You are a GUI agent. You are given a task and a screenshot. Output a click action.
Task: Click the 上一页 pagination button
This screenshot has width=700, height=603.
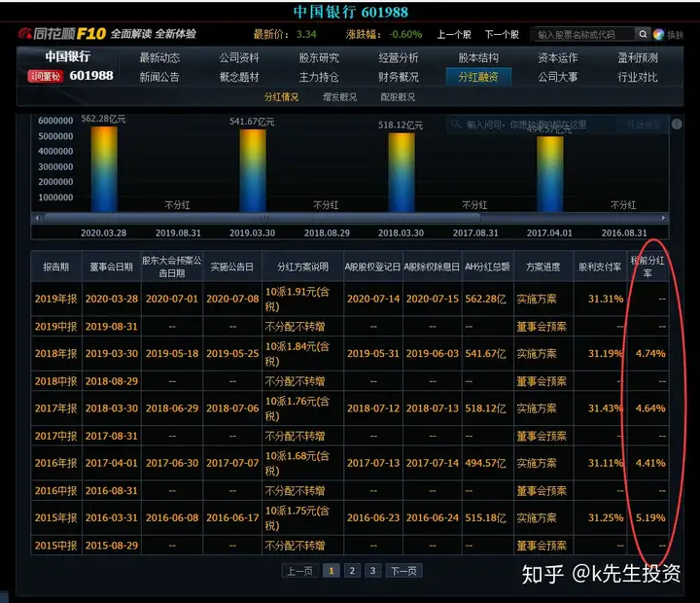coord(300,570)
